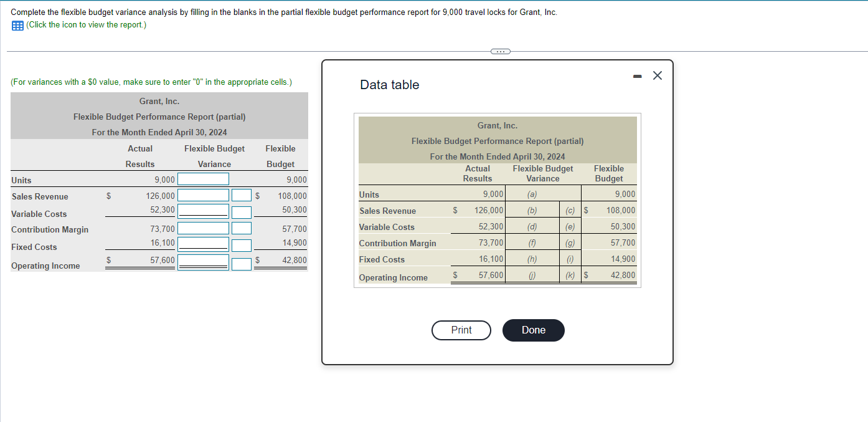Click 57,700 flexible budget in left report
This screenshot has height=422, width=868.
(295, 229)
